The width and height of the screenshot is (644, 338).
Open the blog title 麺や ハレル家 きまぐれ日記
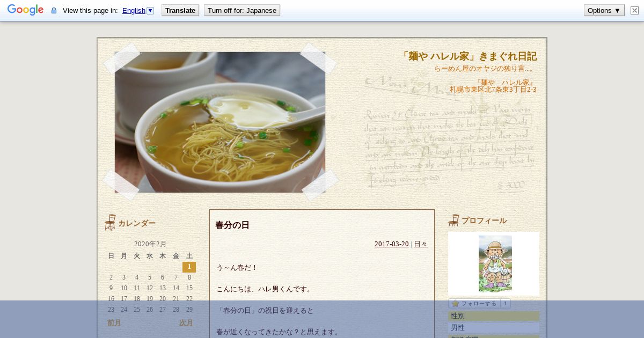468,56
